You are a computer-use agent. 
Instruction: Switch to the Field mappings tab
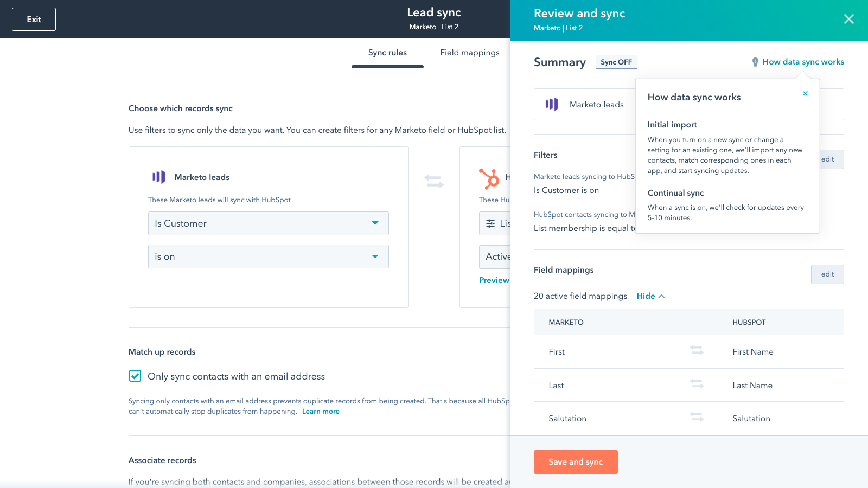469,53
